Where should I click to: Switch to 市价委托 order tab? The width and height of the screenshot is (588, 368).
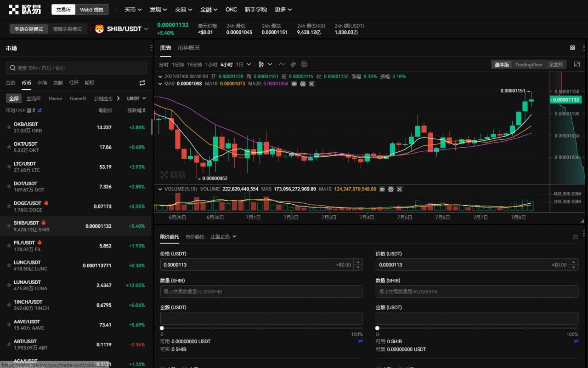(195, 237)
